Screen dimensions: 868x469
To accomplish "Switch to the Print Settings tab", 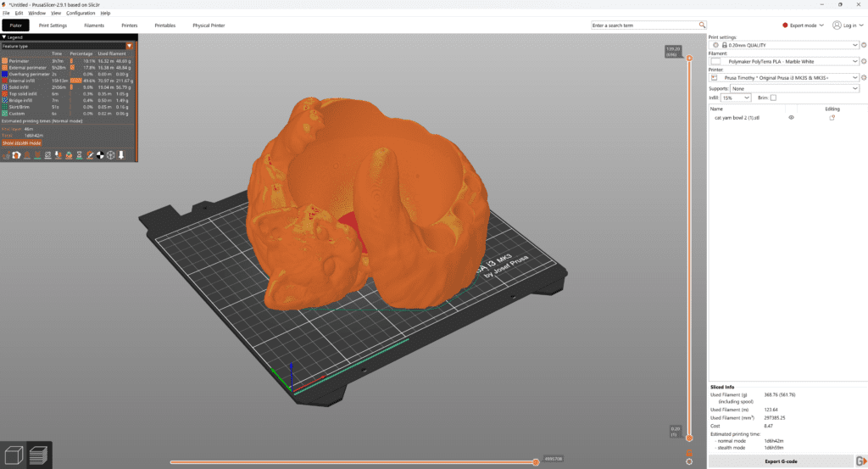I will 53,25.
